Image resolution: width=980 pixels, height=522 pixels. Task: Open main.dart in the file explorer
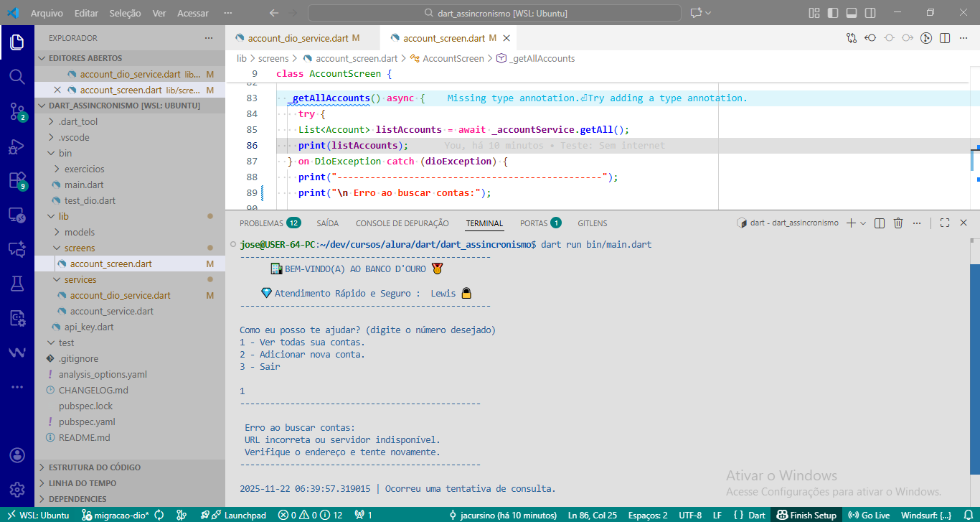[84, 185]
